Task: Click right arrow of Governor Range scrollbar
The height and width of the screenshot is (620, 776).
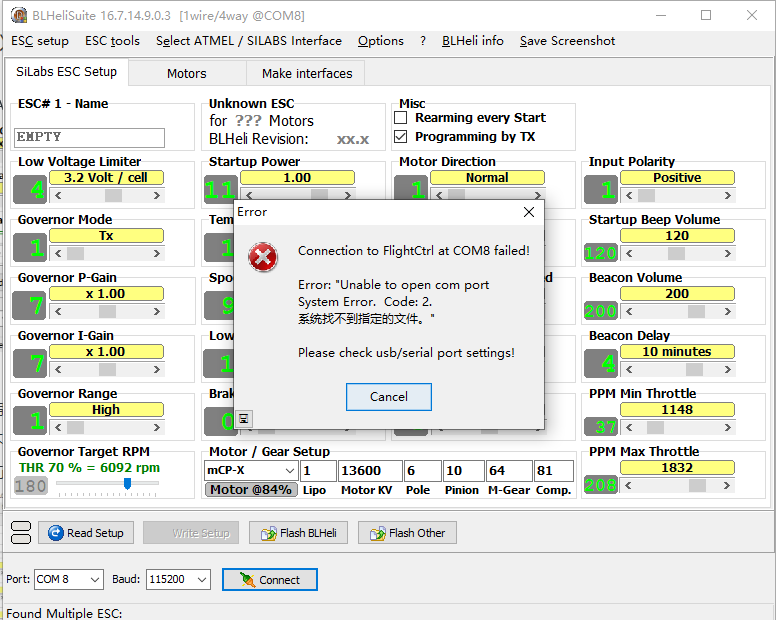Action: (157, 427)
